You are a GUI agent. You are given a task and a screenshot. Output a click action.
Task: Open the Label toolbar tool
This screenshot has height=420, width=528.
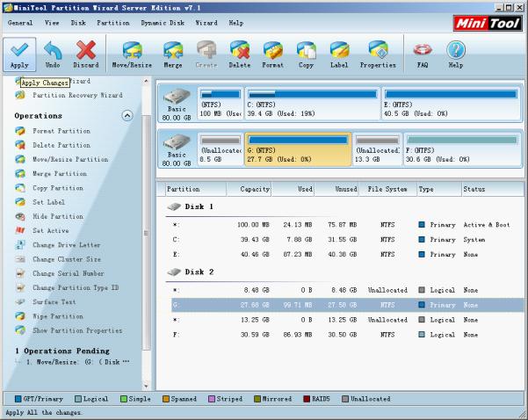point(339,54)
